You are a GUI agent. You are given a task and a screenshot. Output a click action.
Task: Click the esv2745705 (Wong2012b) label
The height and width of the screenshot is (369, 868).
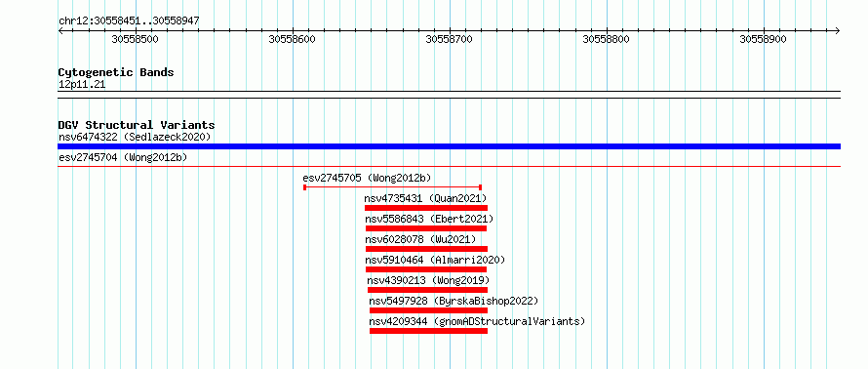pyautogui.click(x=367, y=178)
